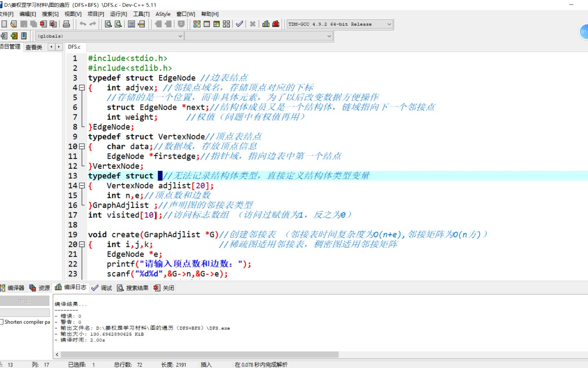Click the Redo arrow icon
Viewport: 588px width, 368px height.
click(93, 24)
